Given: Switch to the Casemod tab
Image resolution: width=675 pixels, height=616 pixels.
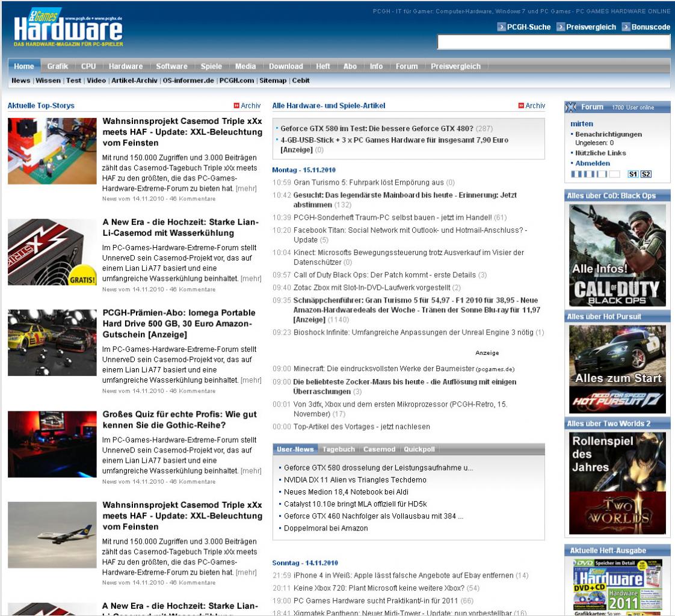Looking at the screenshot, I should tap(379, 449).
